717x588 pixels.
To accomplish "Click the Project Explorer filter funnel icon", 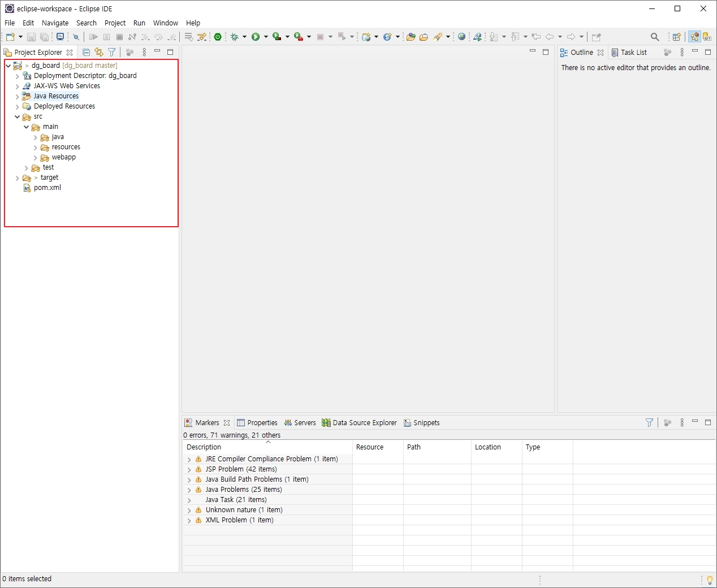I will tap(112, 52).
